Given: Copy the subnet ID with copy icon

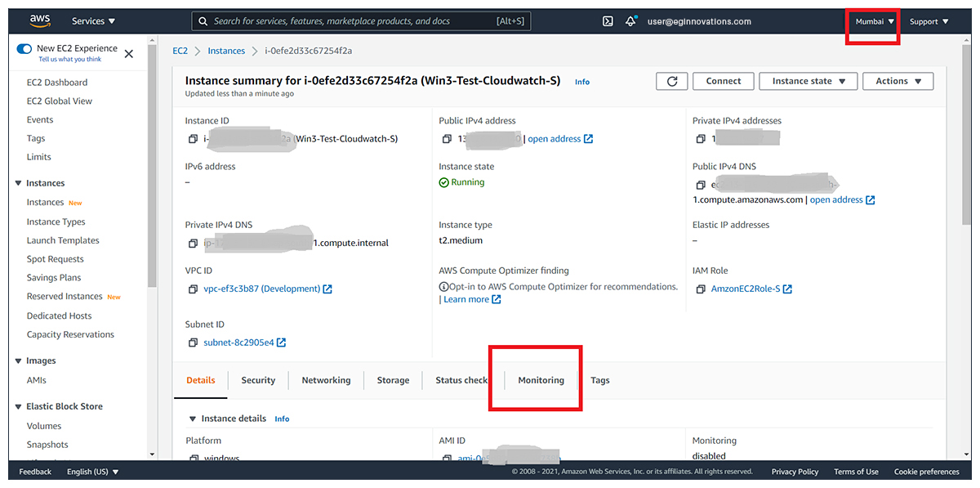Looking at the screenshot, I should click(x=193, y=342).
